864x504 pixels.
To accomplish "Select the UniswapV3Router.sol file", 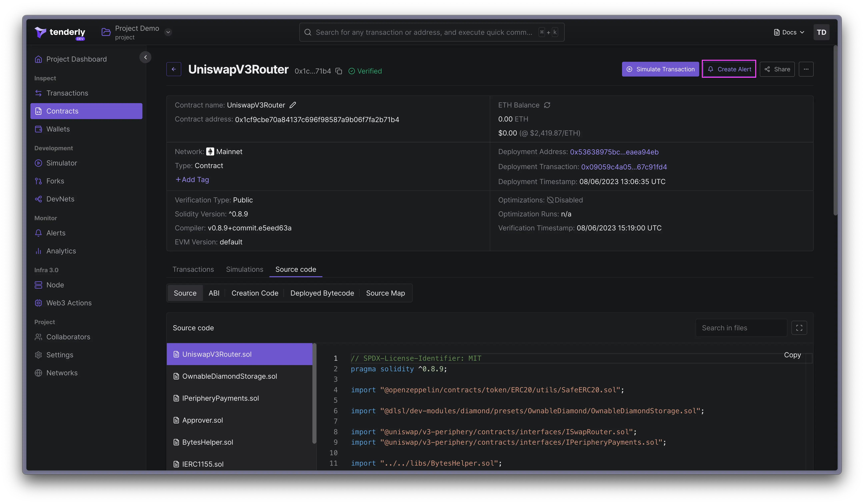I will pyautogui.click(x=239, y=354).
